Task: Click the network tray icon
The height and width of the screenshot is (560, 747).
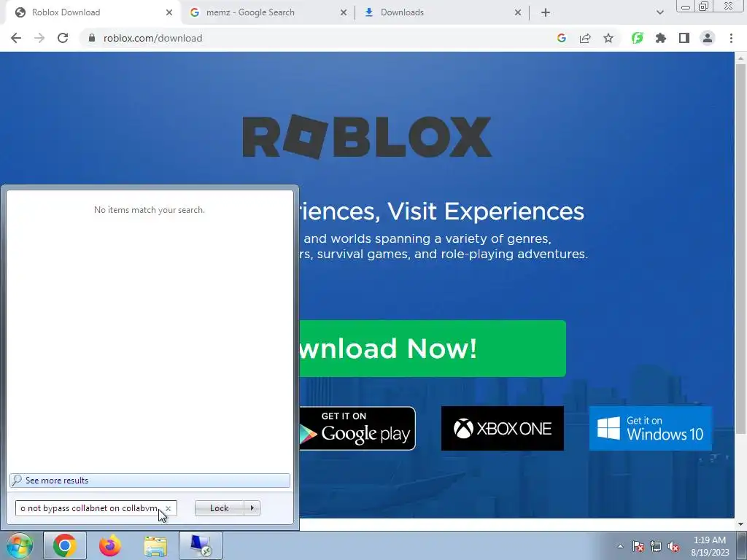Action: (x=656, y=546)
